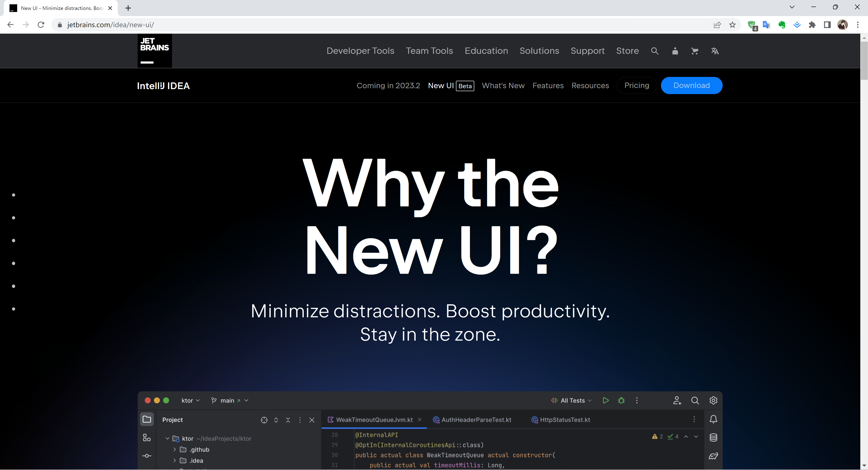Viewport: 868px width, 470px height.
Task: Click the JetBrains logo
Action: click(155, 51)
